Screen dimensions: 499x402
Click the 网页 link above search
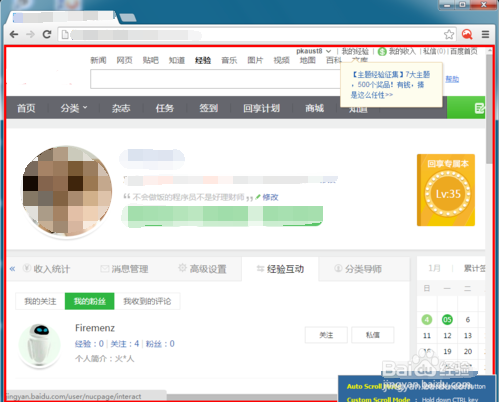pyautogui.click(x=124, y=60)
